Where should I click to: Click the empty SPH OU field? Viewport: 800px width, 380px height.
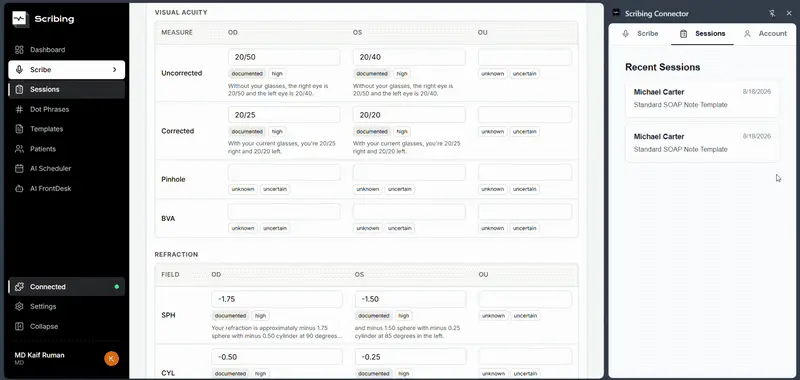point(525,299)
